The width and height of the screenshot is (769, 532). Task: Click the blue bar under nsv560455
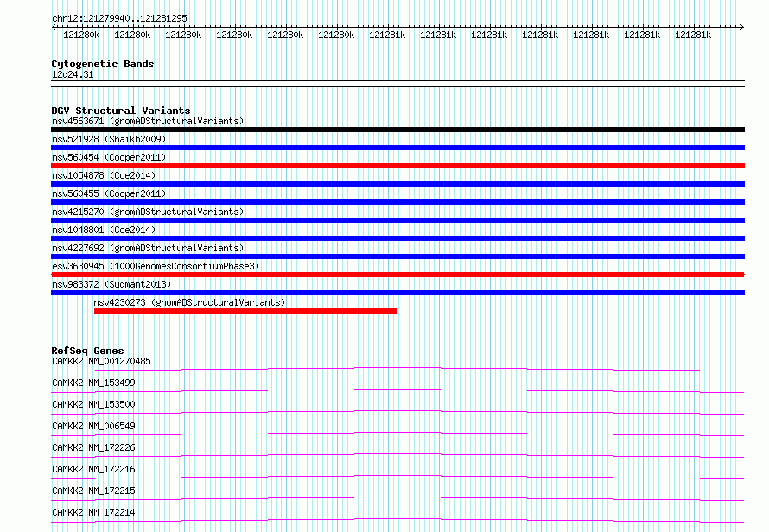click(397, 202)
